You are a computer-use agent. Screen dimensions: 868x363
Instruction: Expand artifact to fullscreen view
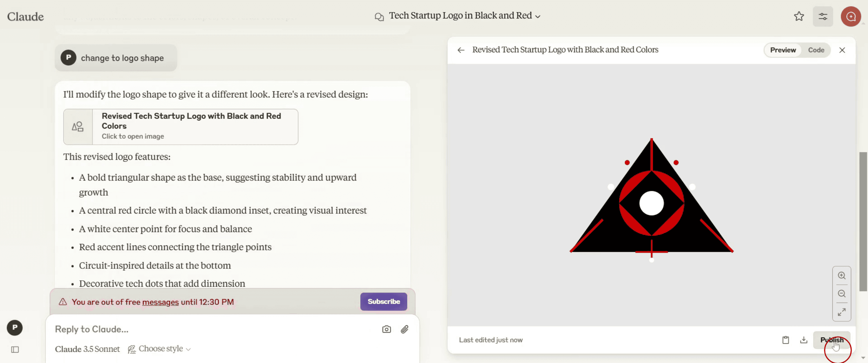841,312
